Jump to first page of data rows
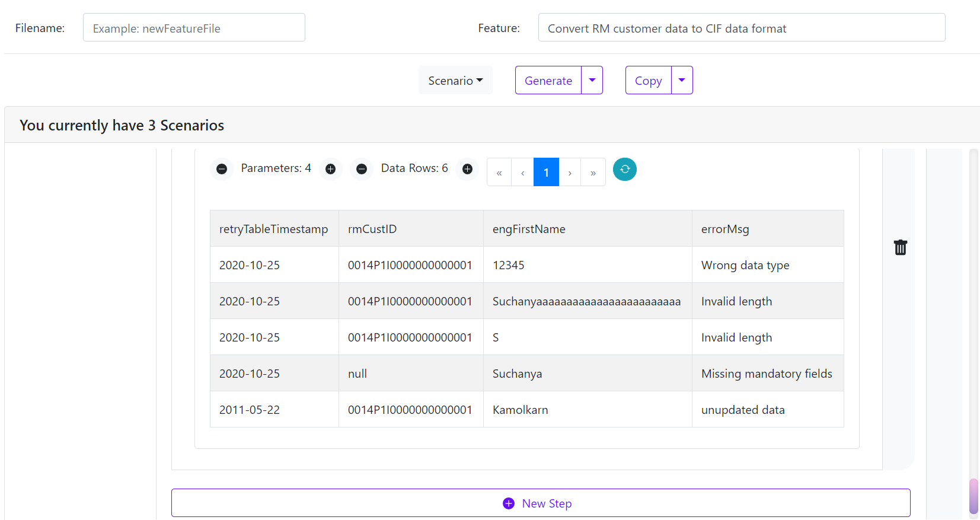980x520 pixels. coord(499,173)
